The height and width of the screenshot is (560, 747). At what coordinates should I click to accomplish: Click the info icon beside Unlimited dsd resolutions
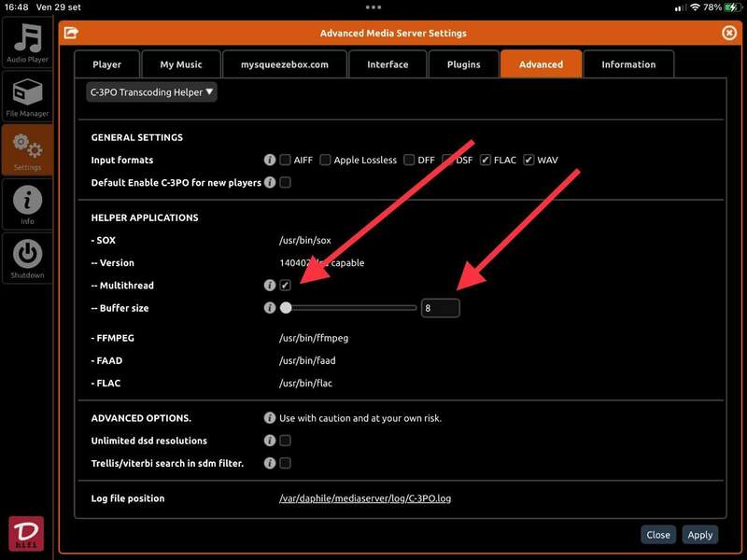coord(270,441)
